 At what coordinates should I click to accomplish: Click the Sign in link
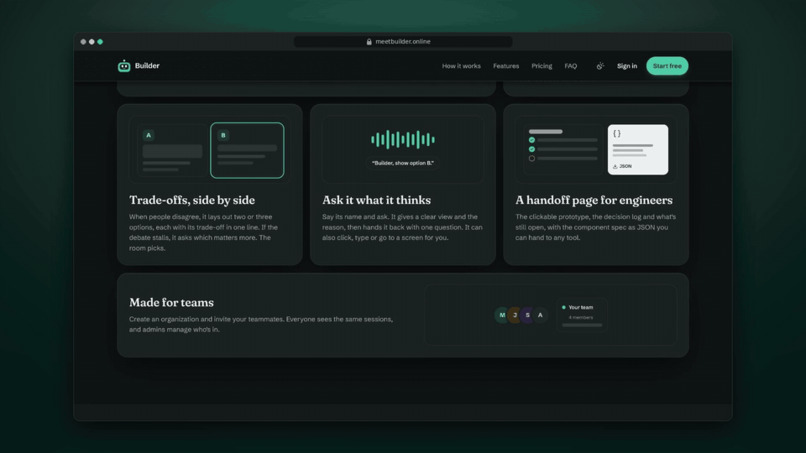tap(627, 66)
